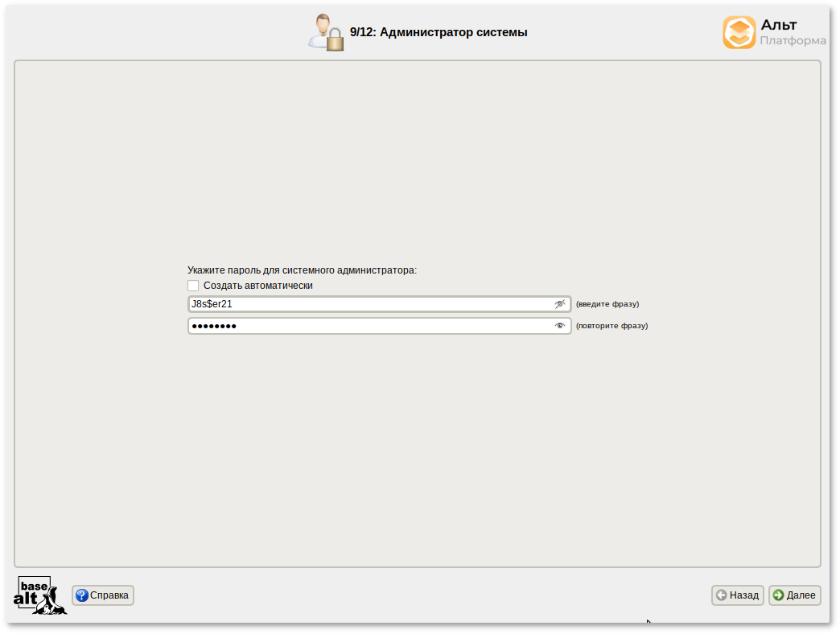Open help with the Справка button

click(103, 595)
